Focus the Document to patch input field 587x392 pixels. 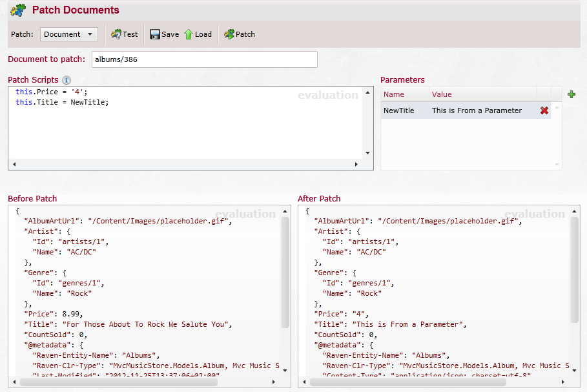click(x=205, y=59)
